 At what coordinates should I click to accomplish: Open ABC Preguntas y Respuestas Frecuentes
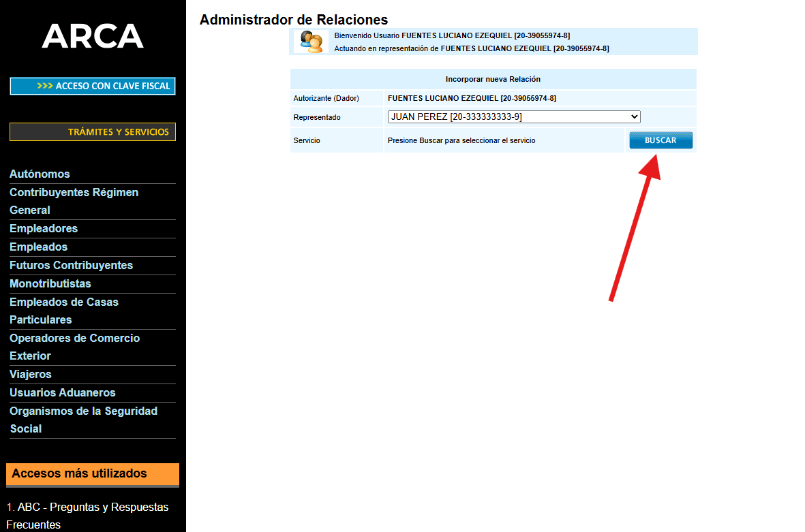coord(87,516)
